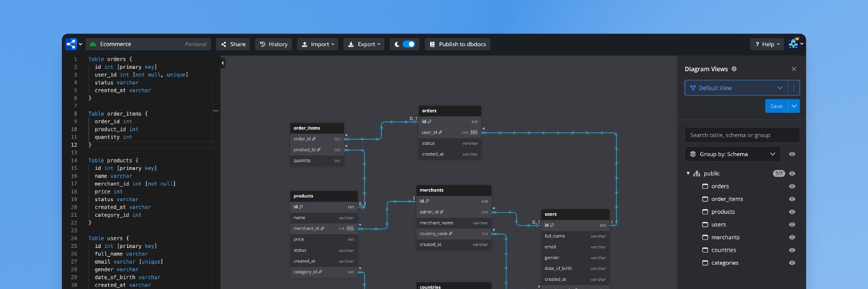Toggle visibility eye beside Group by
This screenshot has width=868, height=289.
[x=792, y=154]
